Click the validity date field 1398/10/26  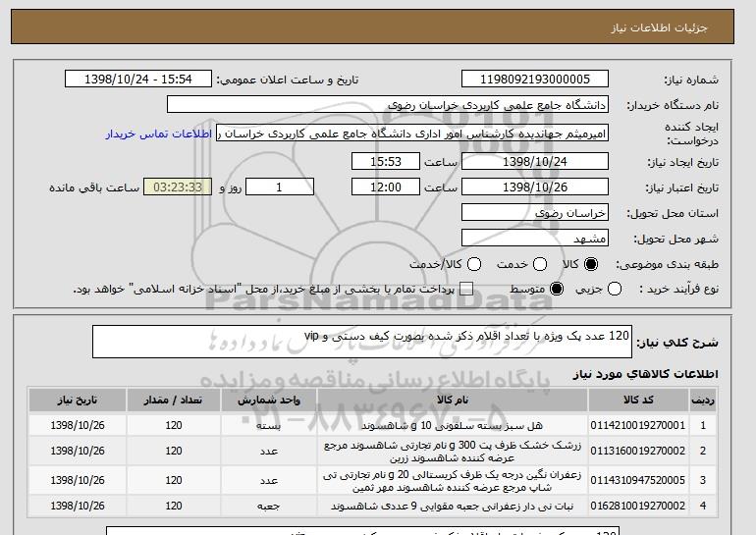535,187
